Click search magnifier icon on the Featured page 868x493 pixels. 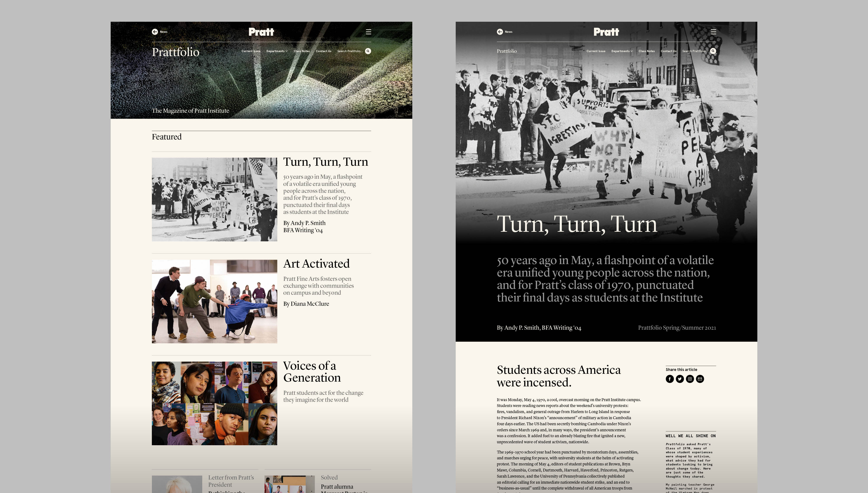point(368,51)
